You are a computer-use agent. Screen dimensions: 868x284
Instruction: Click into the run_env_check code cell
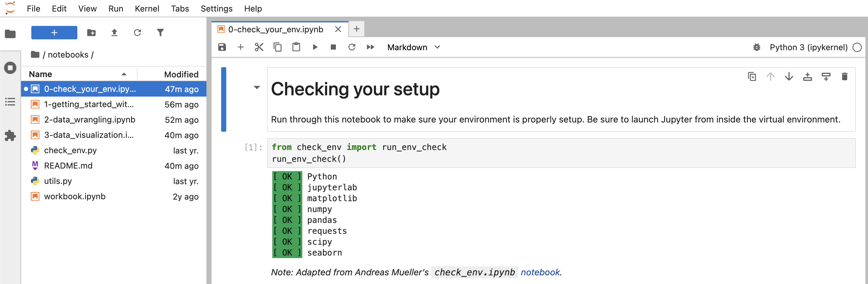[x=561, y=153]
